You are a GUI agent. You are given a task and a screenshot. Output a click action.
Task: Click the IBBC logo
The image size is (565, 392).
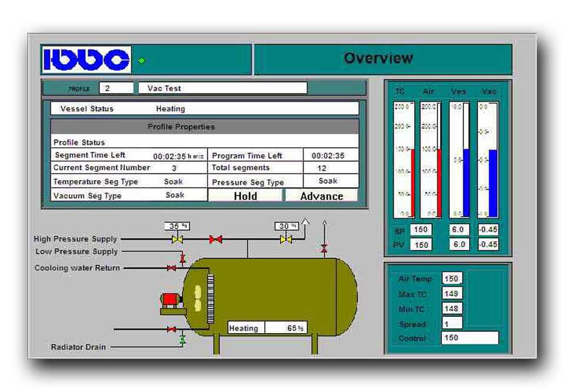87,59
